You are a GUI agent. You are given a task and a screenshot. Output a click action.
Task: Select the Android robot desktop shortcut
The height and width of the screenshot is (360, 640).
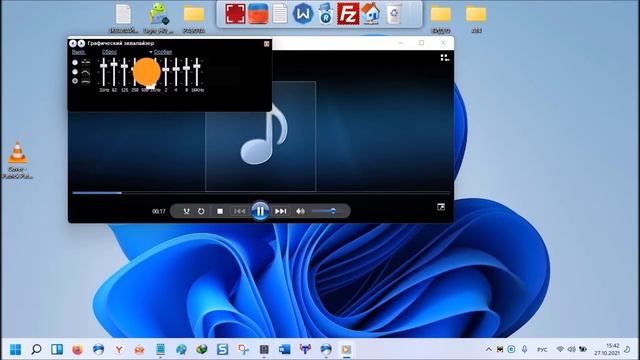click(x=158, y=18)
